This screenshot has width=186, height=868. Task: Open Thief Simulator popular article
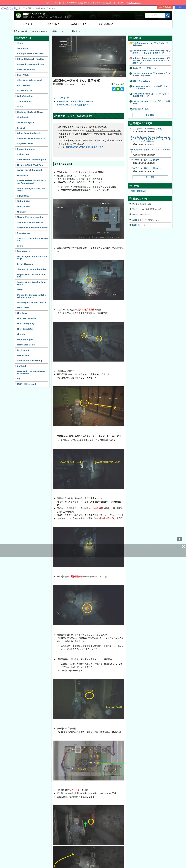click(151, 44)
